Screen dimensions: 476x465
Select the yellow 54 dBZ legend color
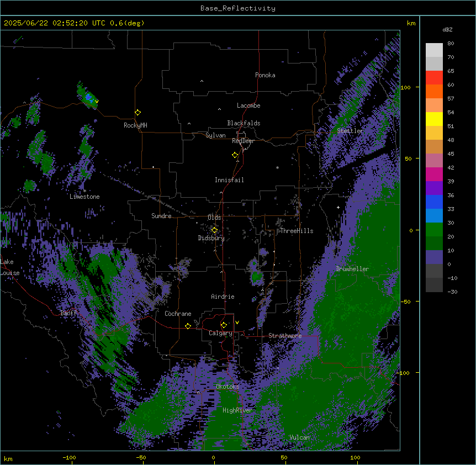coord(434,119)
